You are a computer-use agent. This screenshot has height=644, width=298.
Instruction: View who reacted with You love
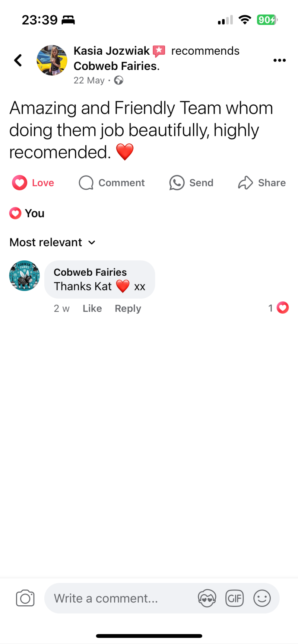[27, 213]
